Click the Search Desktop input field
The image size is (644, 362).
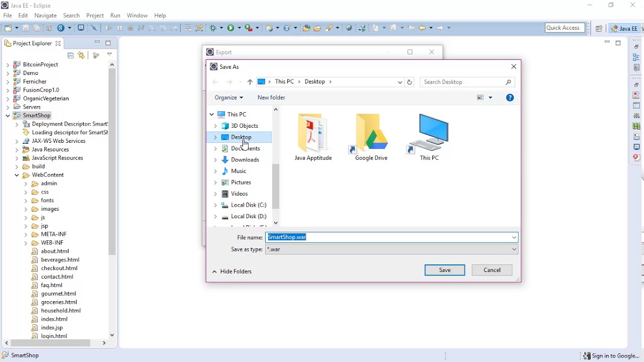pos(467,82)
